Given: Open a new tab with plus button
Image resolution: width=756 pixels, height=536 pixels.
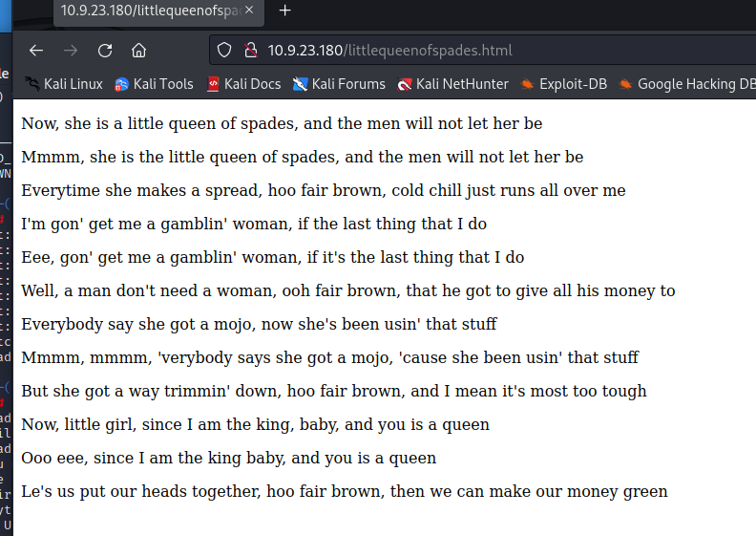Looking at the screenshot, I should [x=285, y=11].
